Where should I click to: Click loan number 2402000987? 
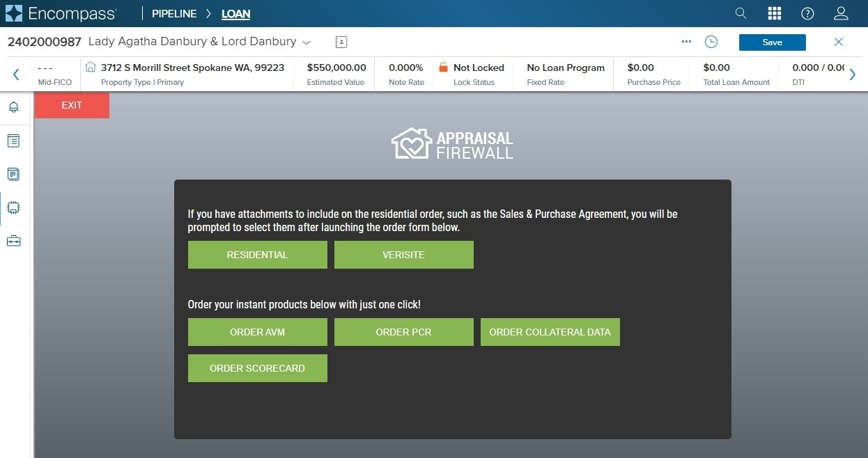[x=45, y=42]
